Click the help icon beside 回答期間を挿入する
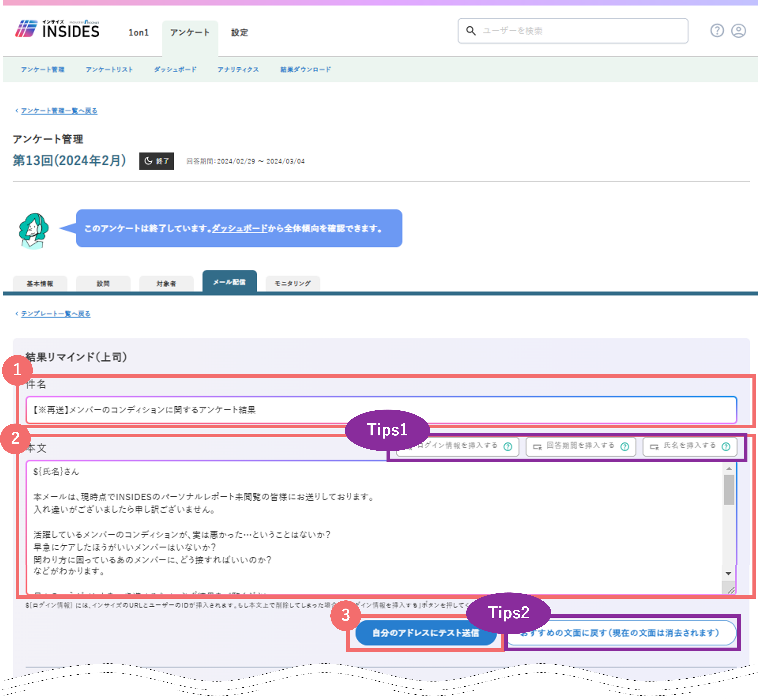 pos(625,447)
